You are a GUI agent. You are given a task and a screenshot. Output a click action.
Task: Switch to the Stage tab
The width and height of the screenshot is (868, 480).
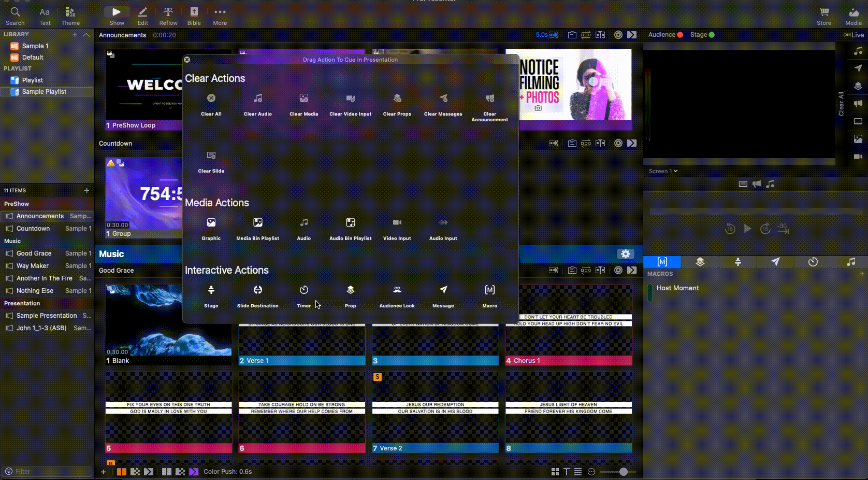(x=737, y=262)
